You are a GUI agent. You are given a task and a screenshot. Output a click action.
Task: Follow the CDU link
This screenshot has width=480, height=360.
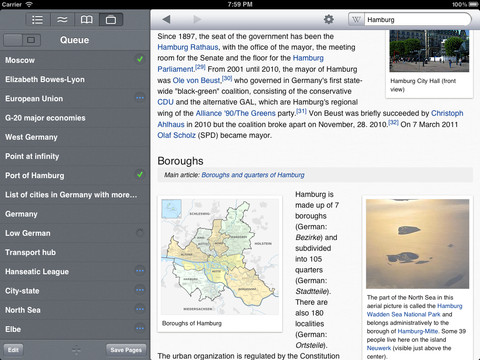165,102
